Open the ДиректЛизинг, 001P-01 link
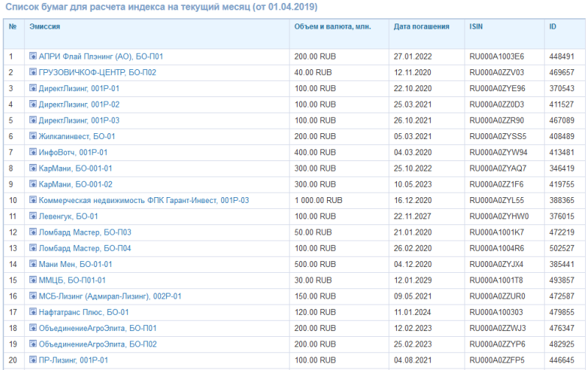Screen dimensions: 588x370 pyautogui.click(x=79, y=88)
